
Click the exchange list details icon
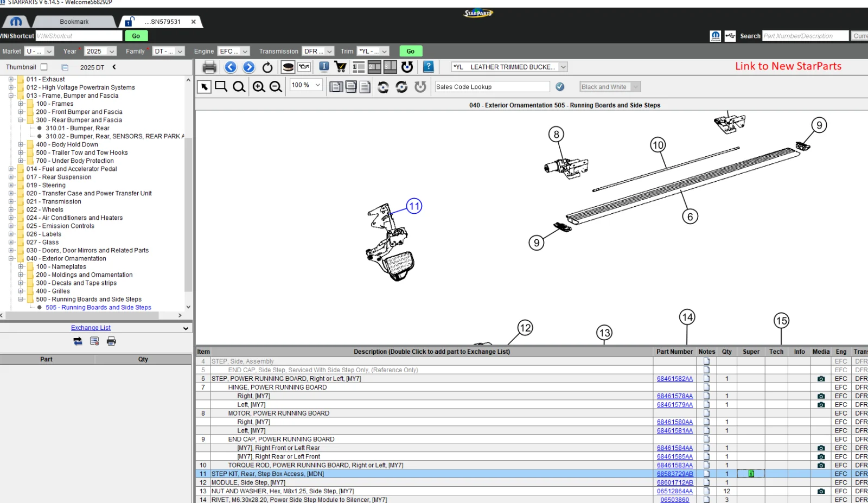tap(94, 341)
